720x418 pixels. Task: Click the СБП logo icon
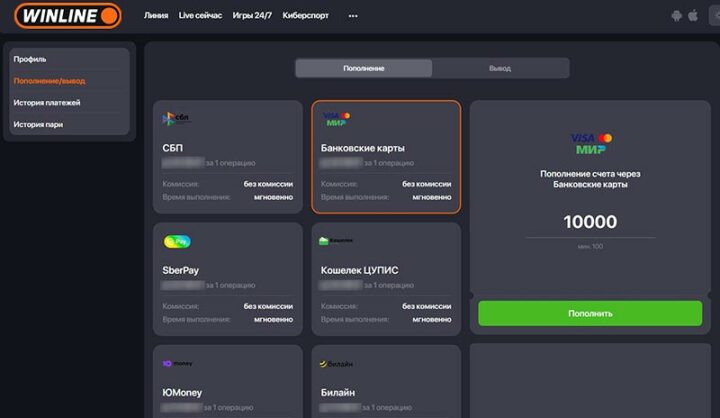tap(175, 119)
